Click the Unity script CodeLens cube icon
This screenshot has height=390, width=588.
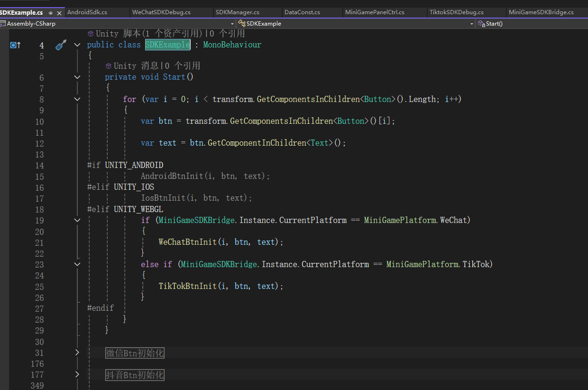(x=91, y=34)
